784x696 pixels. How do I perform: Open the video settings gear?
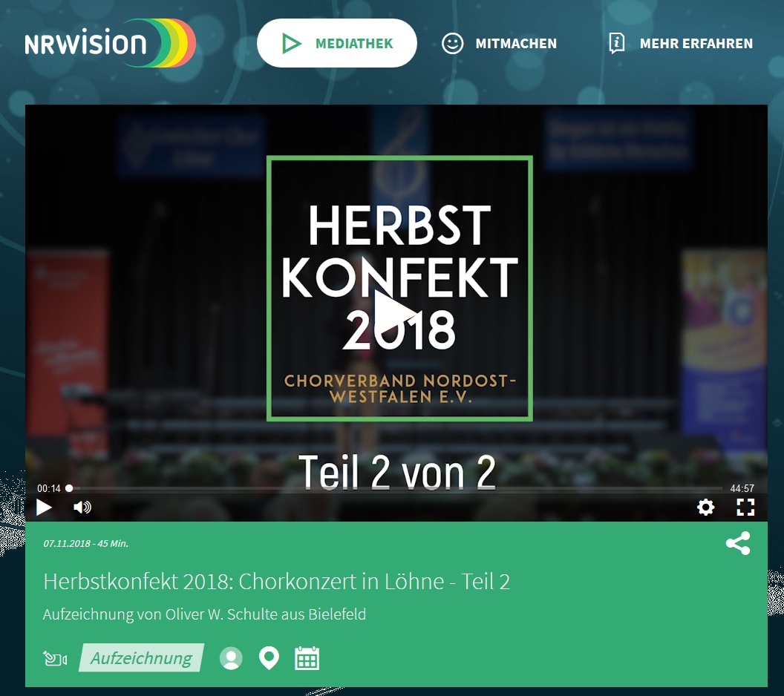pyautogui.click(x=705, y=507)
